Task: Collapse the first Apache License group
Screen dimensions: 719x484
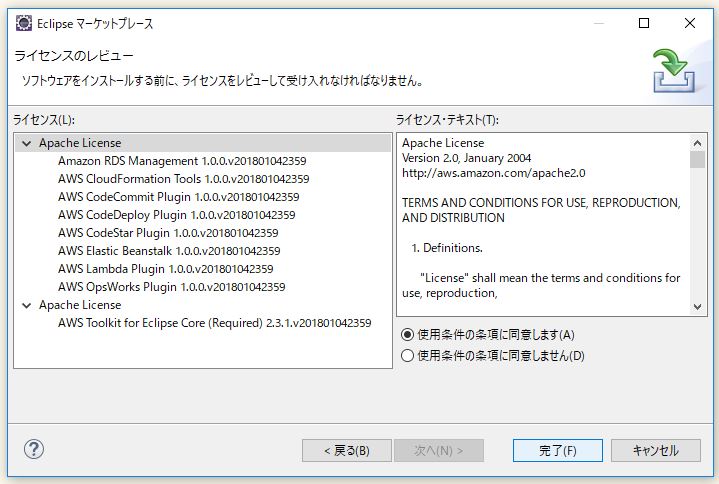Action: point(27,143)
